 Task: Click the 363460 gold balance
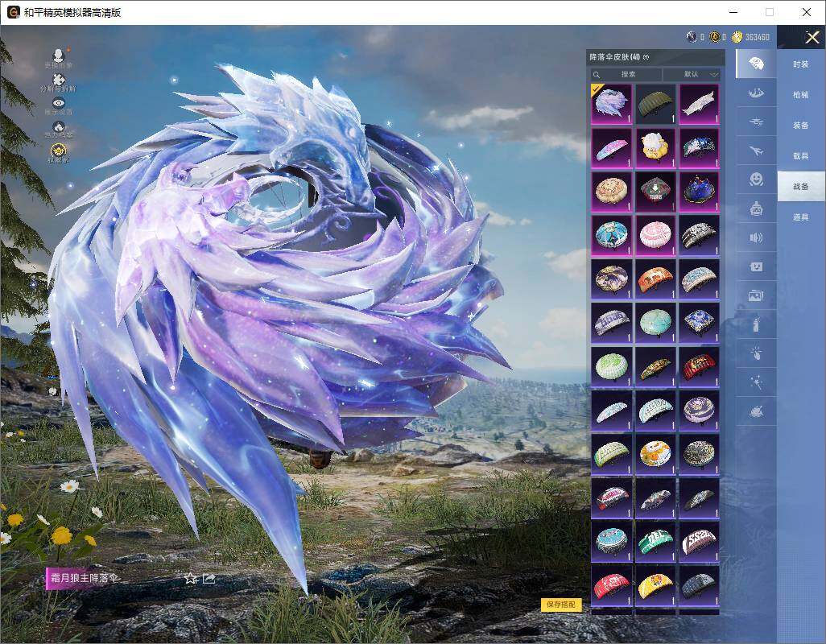[x=757, y=37]
